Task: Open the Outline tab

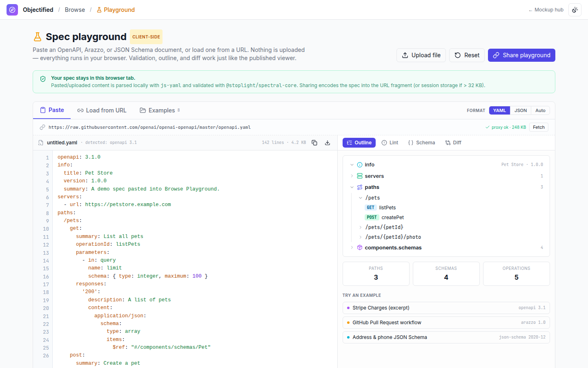Action: coord(359,143)
